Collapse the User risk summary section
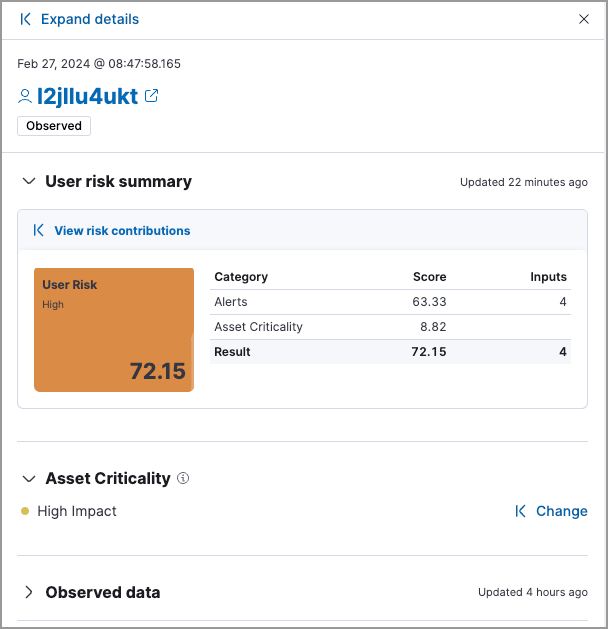Screen dimensions: 608x629 point(28,181)
